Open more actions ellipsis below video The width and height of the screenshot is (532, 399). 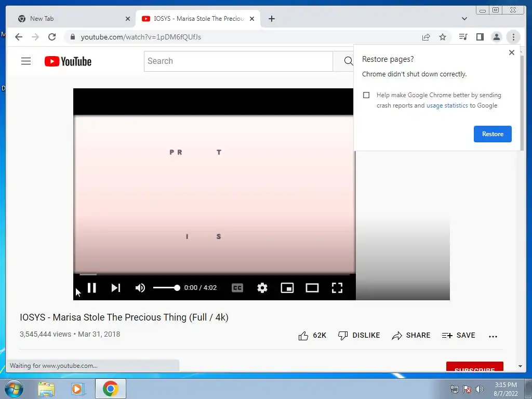[493, 336]
